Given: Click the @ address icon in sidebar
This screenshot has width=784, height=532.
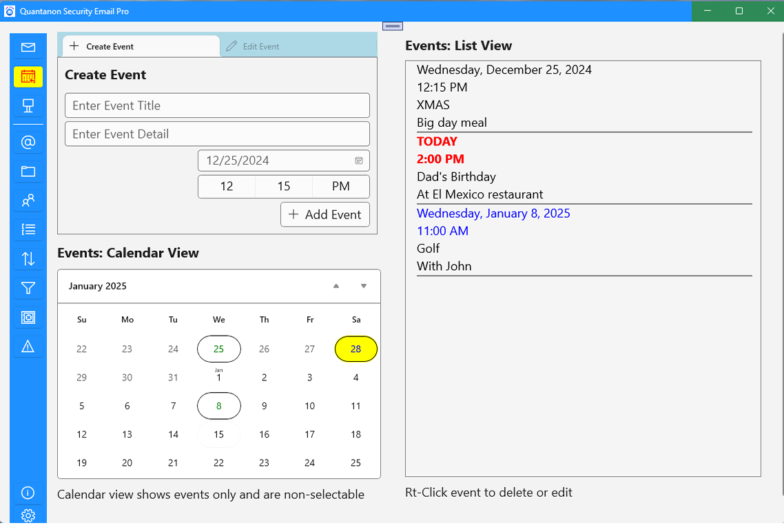Looking at the screenshot, I should click(28, 143).
